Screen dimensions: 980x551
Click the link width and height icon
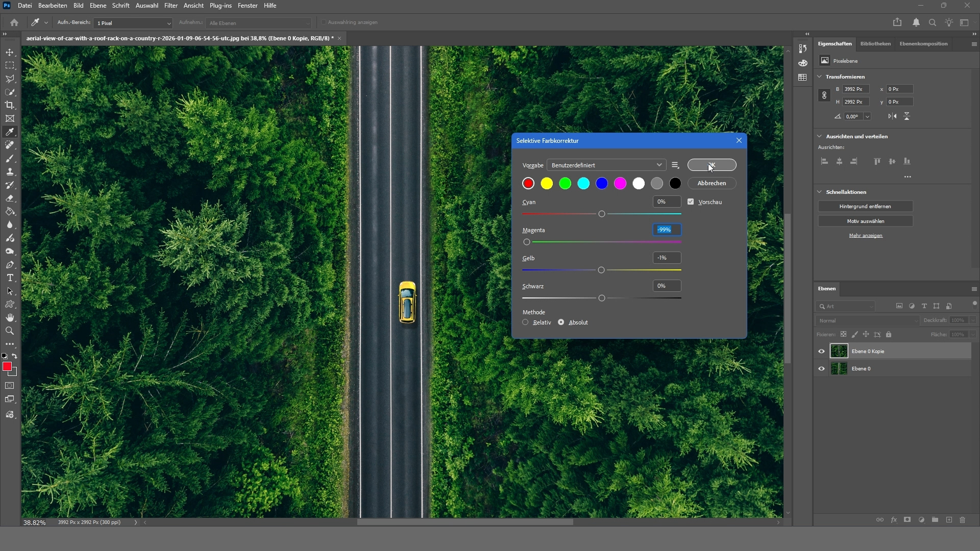tap(824, 95)
